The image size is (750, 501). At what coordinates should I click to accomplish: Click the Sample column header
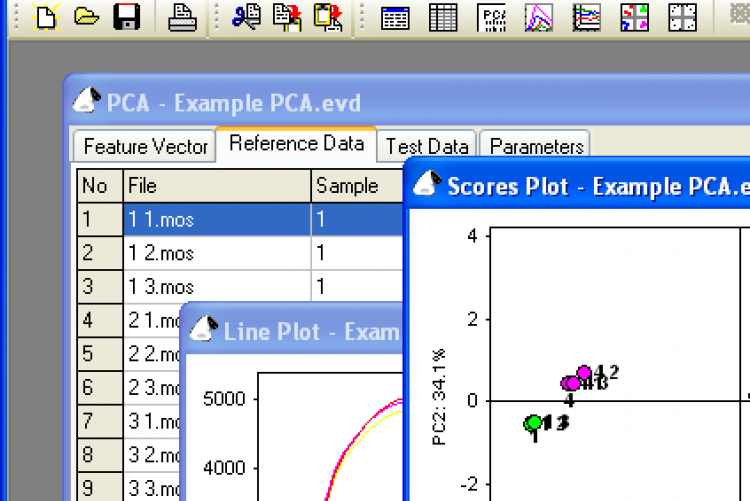pyautogui.click(x=347, y=186)
